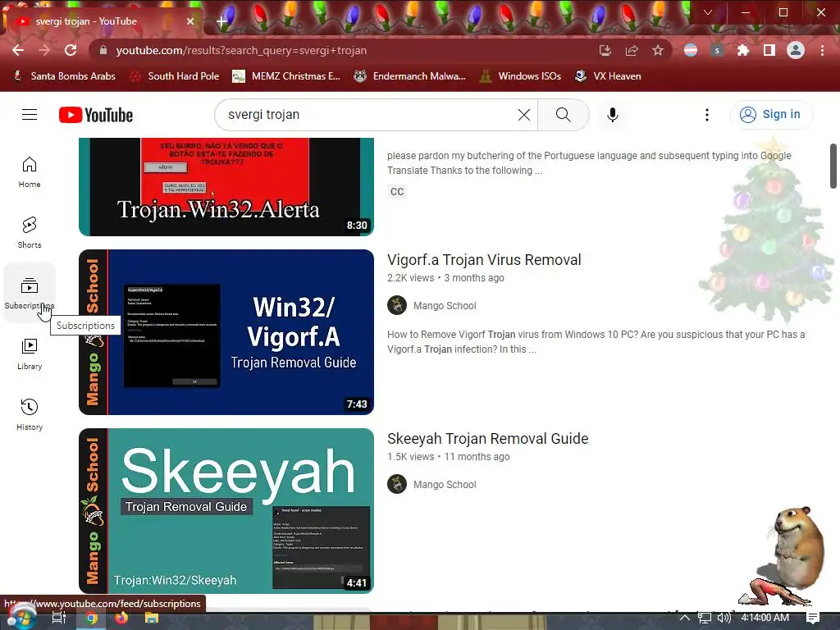
Task: Open the volume speaker tray icon
Action: [x=724, y=618]
